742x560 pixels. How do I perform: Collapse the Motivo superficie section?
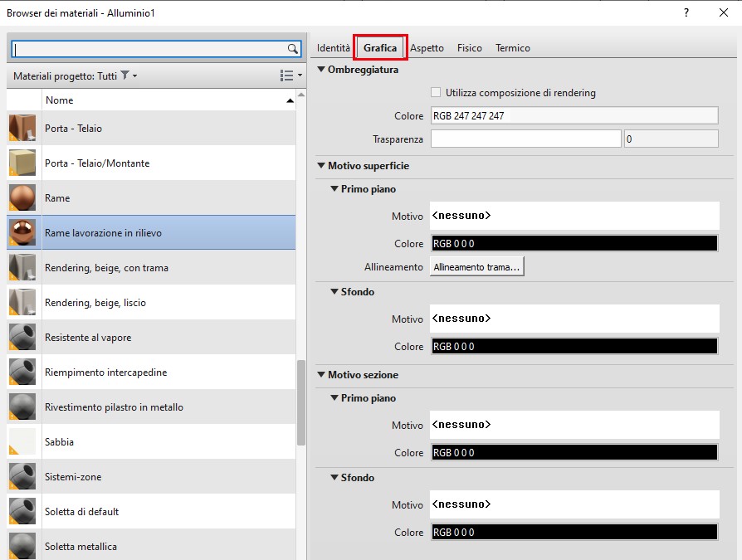tap(321, 166)
